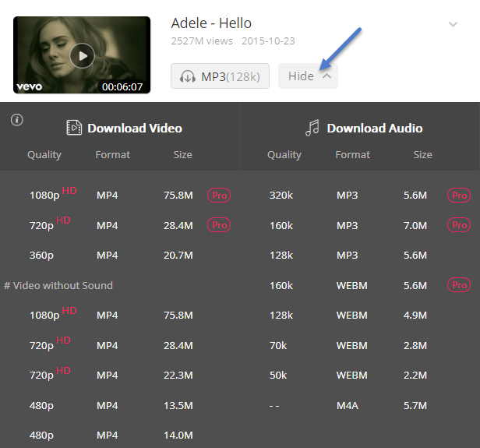The width and height of the screenshot is (480, 448).
Task: Click the Pro badge for 720p 28.4M video
Action: 219,225
